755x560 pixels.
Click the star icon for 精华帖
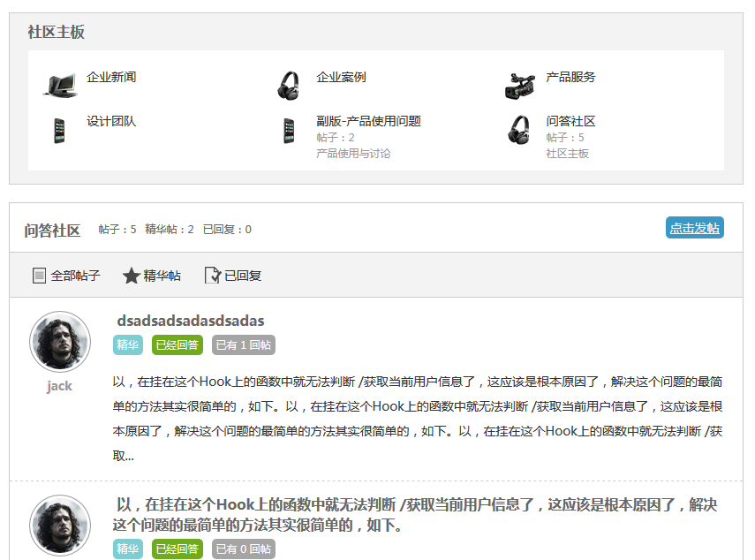click(x=132, y=276)
